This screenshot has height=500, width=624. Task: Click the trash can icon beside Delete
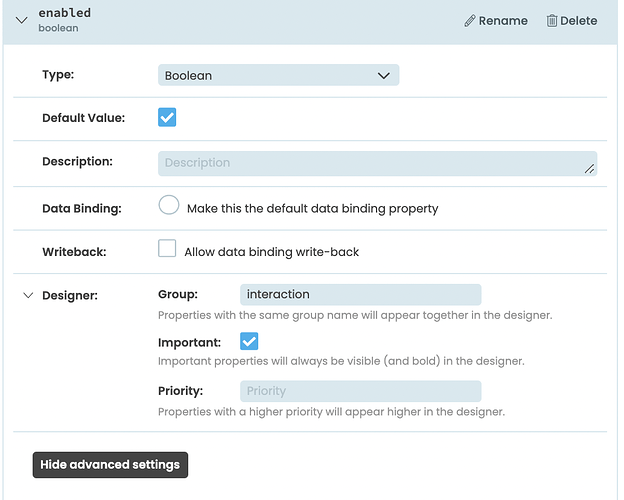551,20
